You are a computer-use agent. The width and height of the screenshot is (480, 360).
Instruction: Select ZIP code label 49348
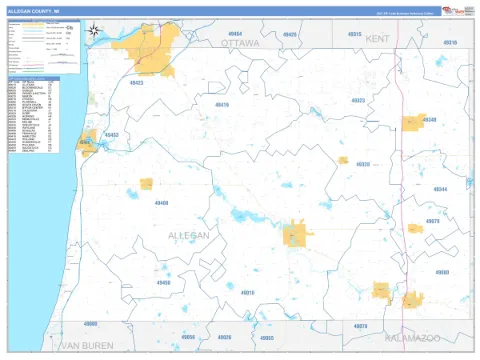429,120
